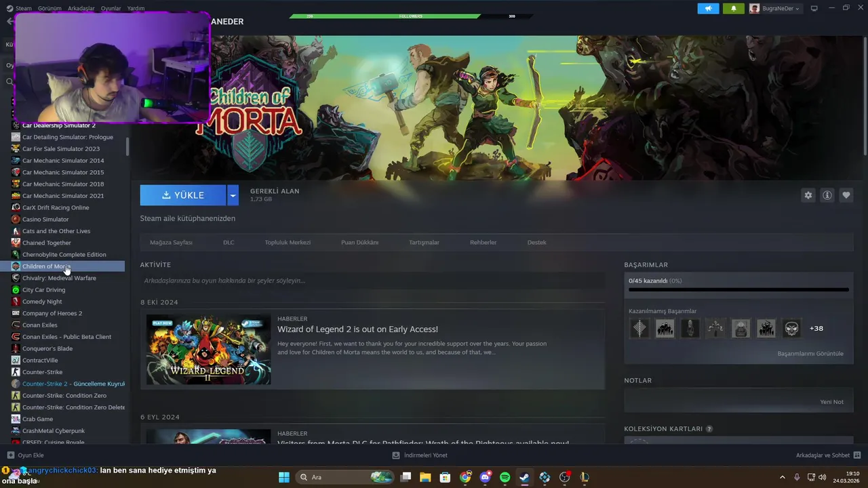868x488 pixels.
Task: Click the Cats and the Other Lives icon
Action: (16, 231)
